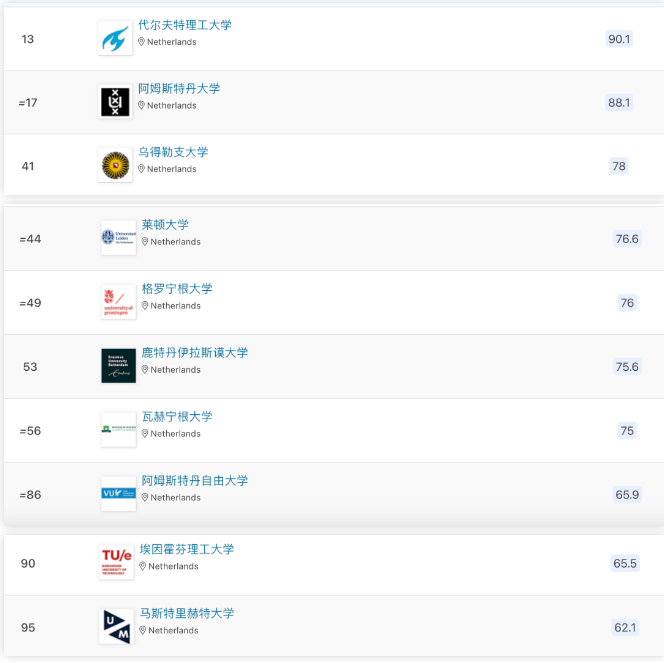The height and width of the screenshot is (663, 664).
Task: Click the VU Amsterdam logo
Action: pos(118,493)
